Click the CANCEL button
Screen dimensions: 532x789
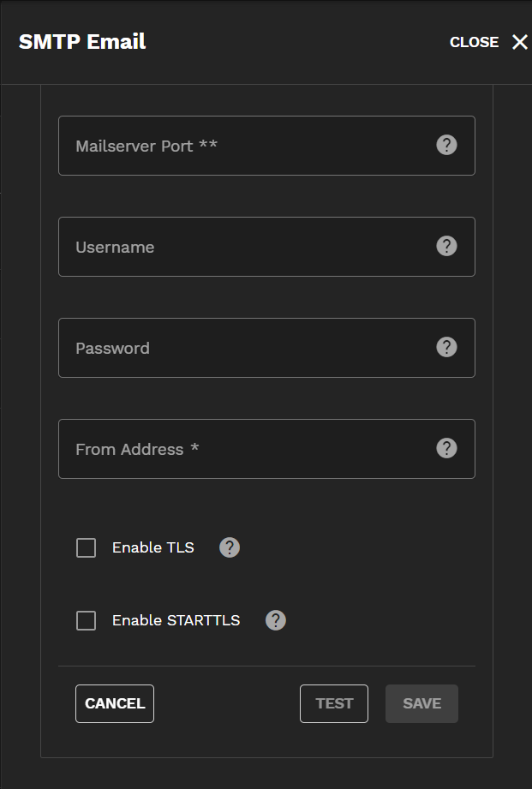[114, 703]
